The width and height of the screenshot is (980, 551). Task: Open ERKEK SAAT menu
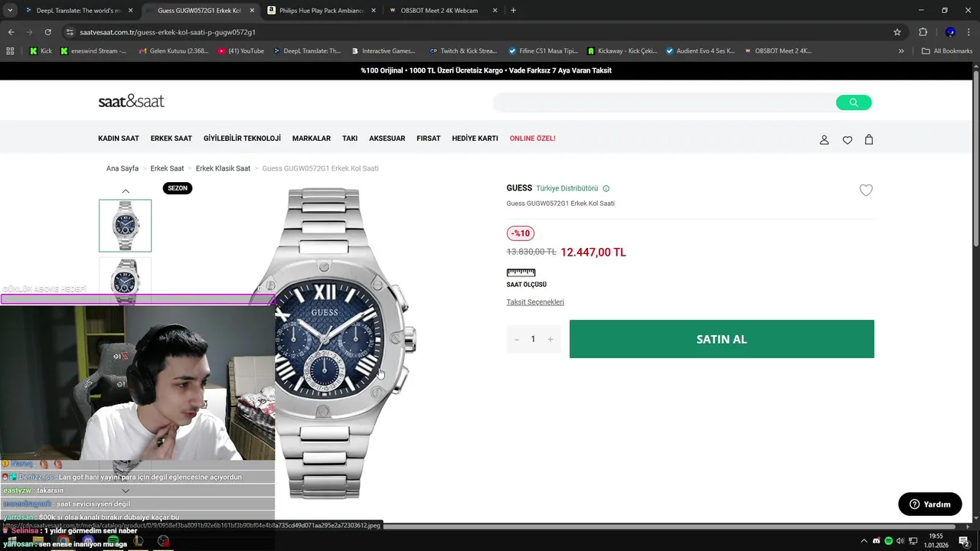click(x=171, y=139)
